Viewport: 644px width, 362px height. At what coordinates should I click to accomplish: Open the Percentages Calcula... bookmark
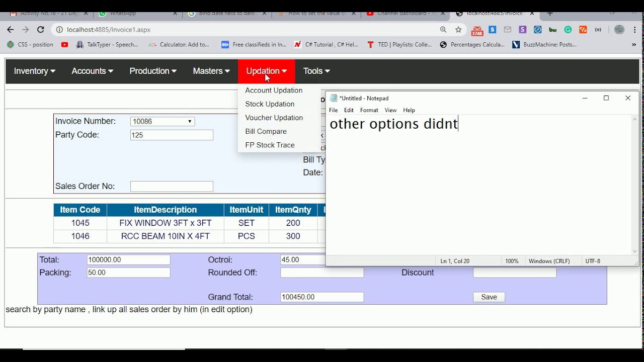(472, 45)
